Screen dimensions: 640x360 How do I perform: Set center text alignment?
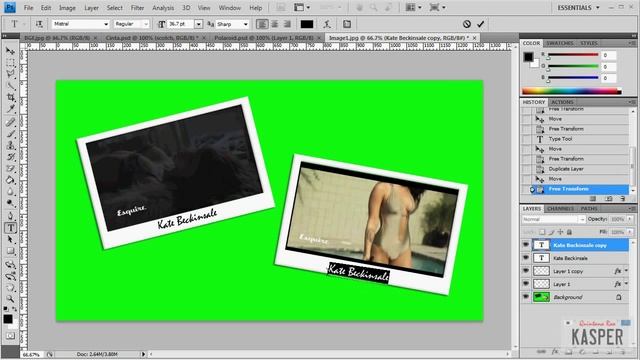(x=275, y=24)
